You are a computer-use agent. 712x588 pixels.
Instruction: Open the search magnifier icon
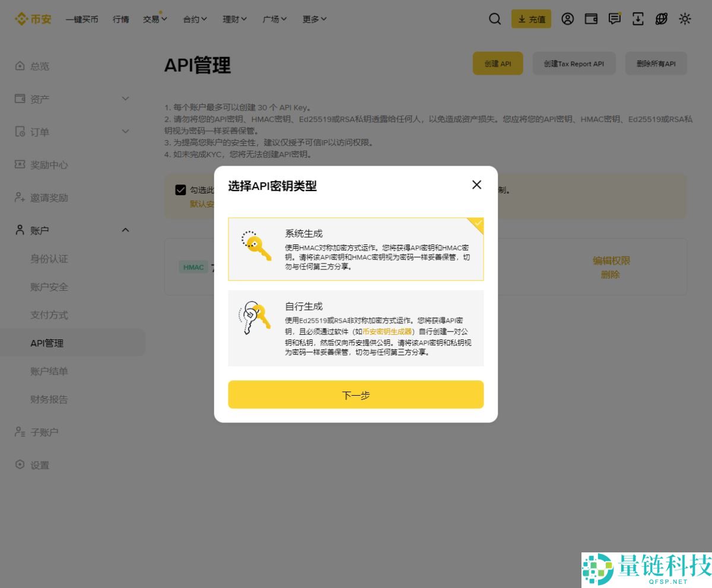point(495,19)
